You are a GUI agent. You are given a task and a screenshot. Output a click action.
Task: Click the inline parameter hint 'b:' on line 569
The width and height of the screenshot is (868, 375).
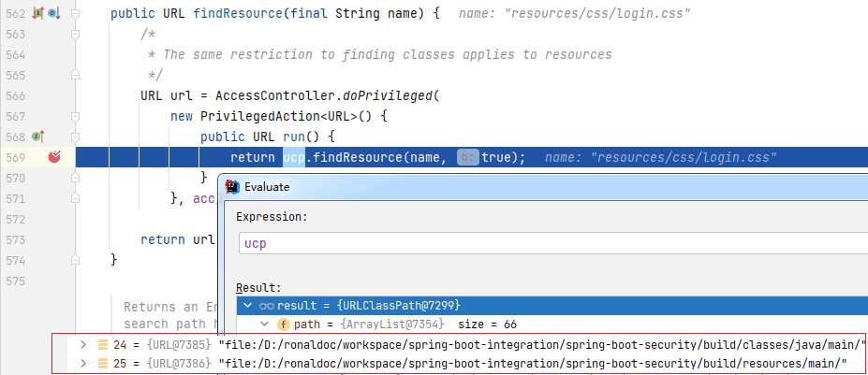(x=468, y=158)
